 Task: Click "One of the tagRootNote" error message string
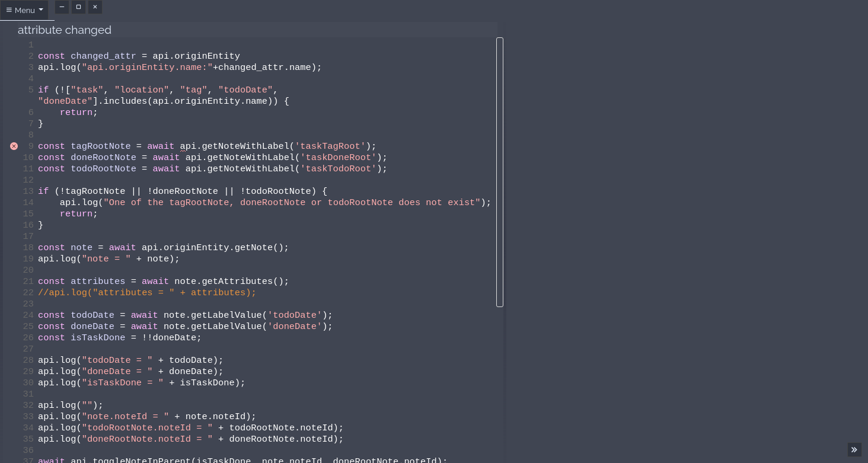coord(292,202)
